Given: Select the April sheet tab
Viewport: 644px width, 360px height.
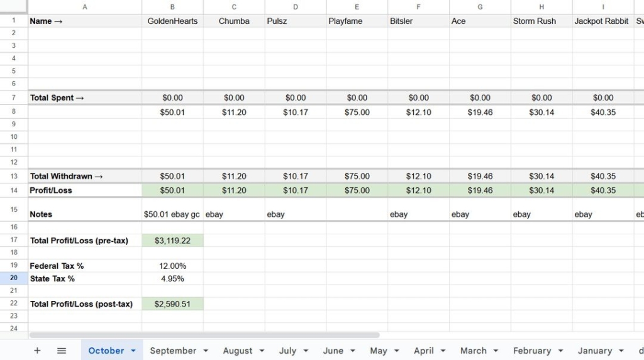Looking at the screenshot, I should pos(424,351).
